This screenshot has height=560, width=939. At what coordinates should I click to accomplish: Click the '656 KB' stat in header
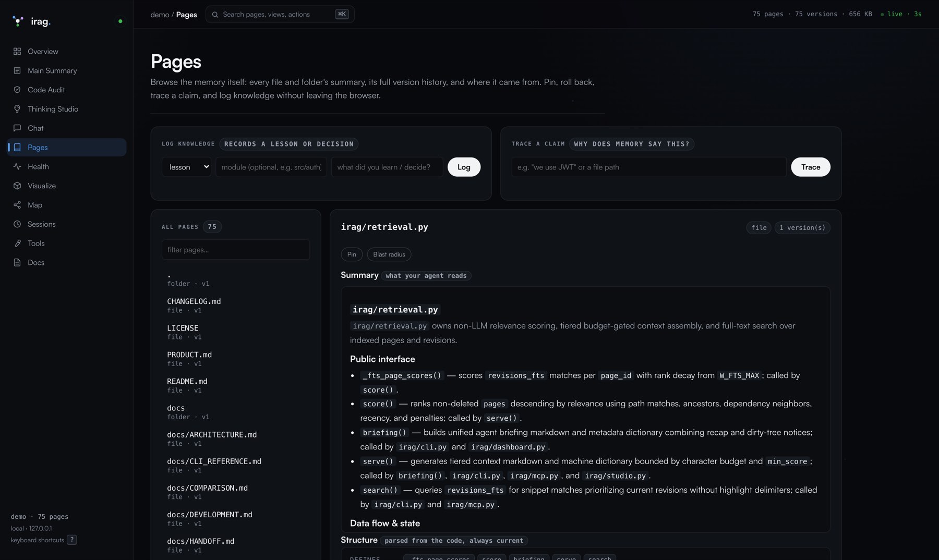click(x=860, y=14)
